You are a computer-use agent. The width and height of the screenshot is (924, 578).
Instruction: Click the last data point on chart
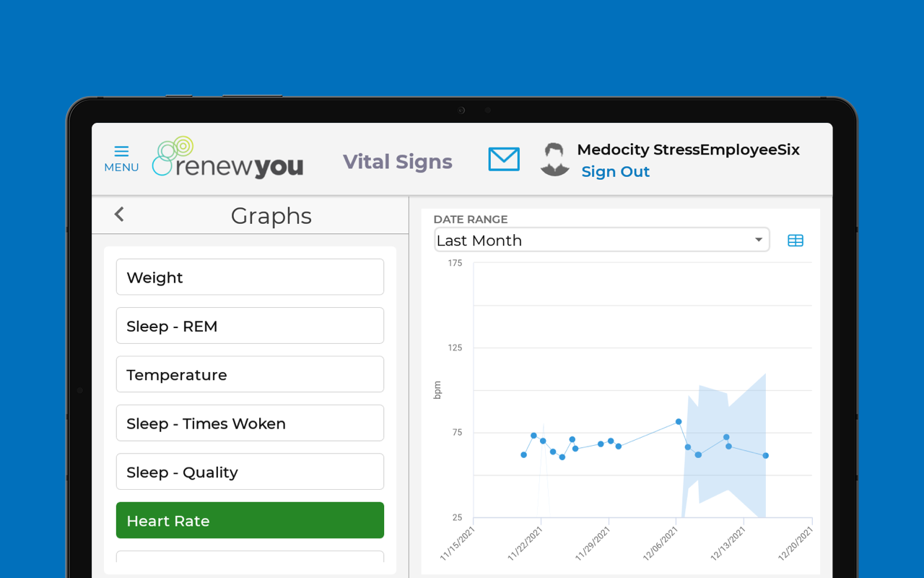click(766, 456)
